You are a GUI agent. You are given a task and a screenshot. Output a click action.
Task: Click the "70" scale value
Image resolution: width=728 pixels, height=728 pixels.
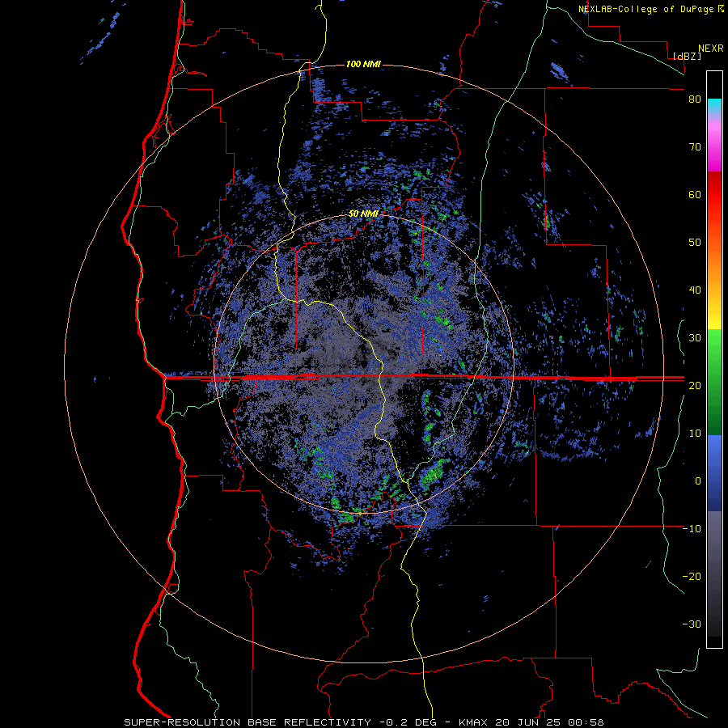pos(695,146)
